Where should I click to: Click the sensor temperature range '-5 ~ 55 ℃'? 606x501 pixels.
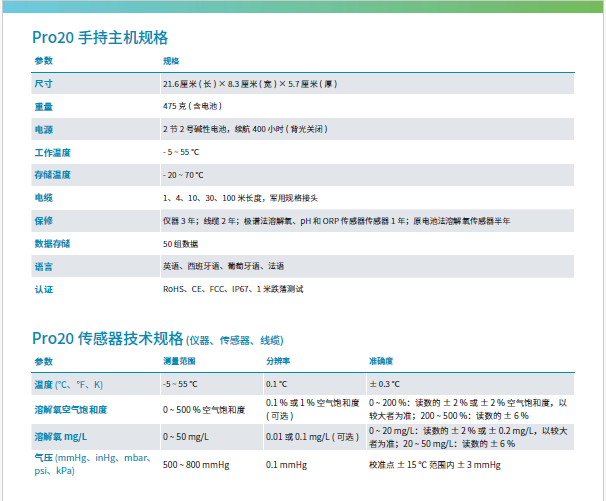(180, 384)
